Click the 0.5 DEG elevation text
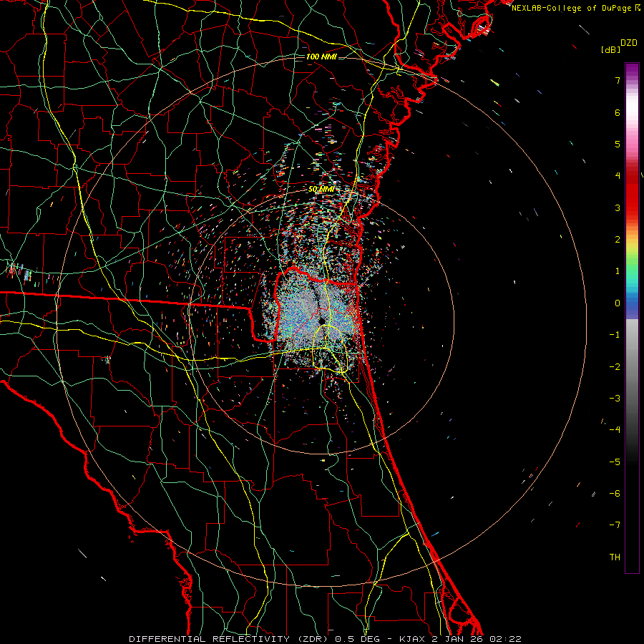Screen dimensions: 644x644 pyautogui.click(x=357, y=639)
